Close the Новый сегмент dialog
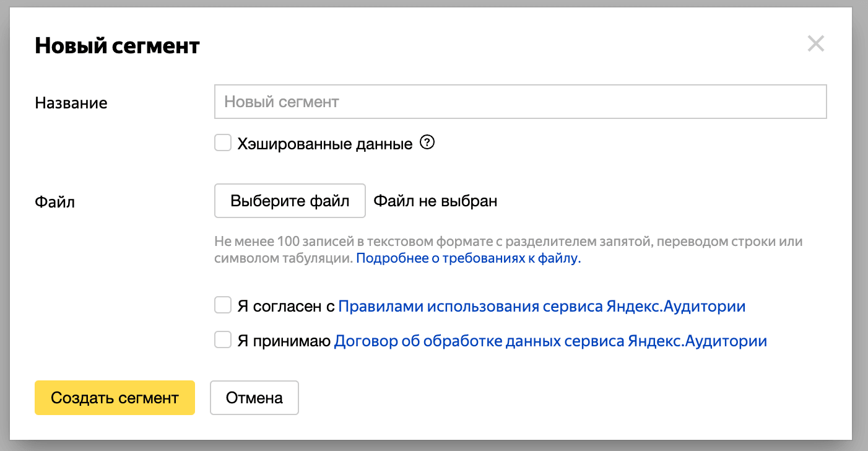 tap(815, 44)
